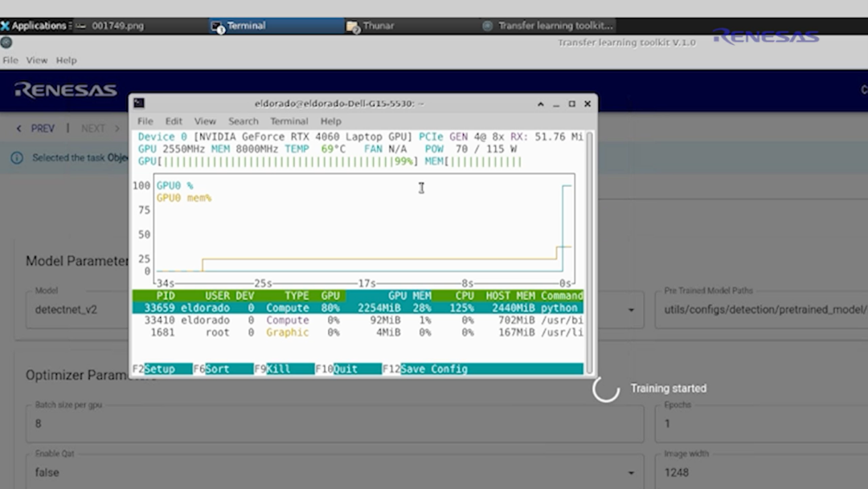The height and width of the screenshot is (489, 868).
Task: Switch to Thunar file manager in taskbar
Action: (378, 26)
